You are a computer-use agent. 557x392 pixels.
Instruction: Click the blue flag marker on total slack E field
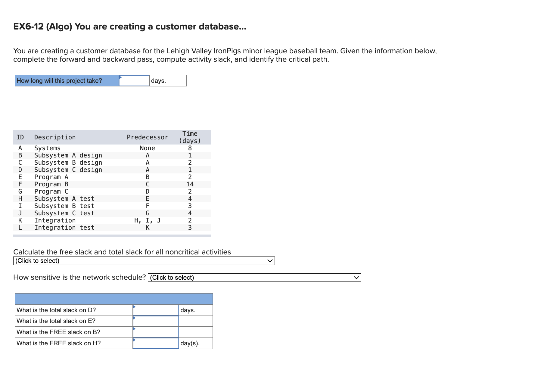point(135,318)
